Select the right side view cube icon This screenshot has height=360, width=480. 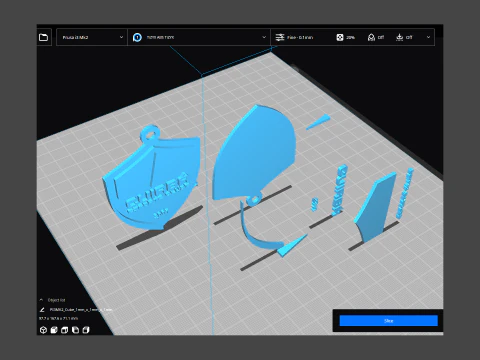tap(86, 330)
